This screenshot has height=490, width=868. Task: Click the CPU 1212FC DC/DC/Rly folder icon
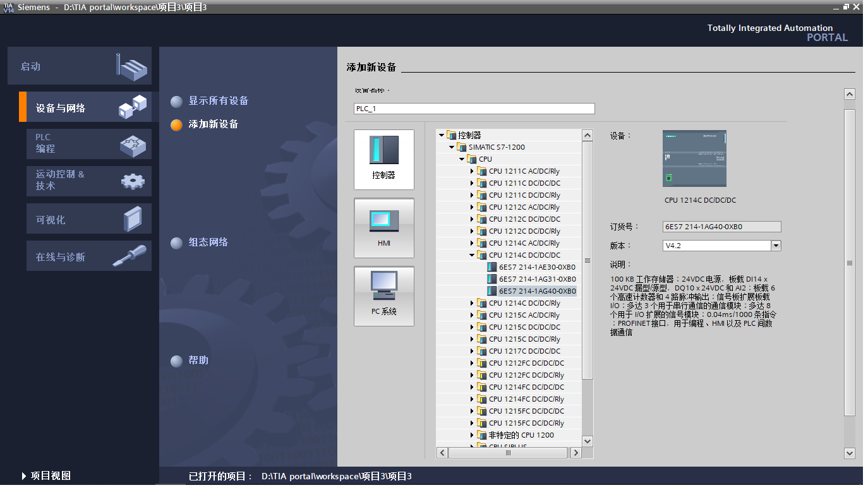coord(481,375)
